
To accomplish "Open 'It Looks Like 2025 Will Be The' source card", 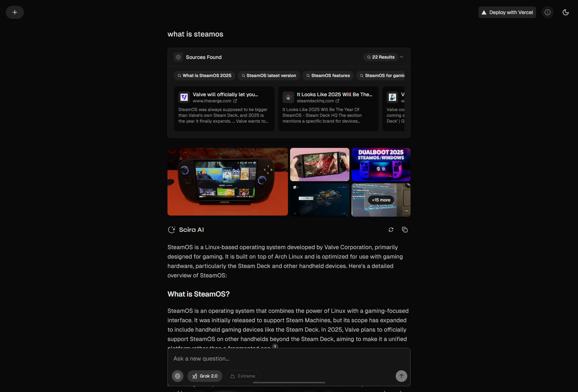I will pyautogui.click(x=328, y=108).
